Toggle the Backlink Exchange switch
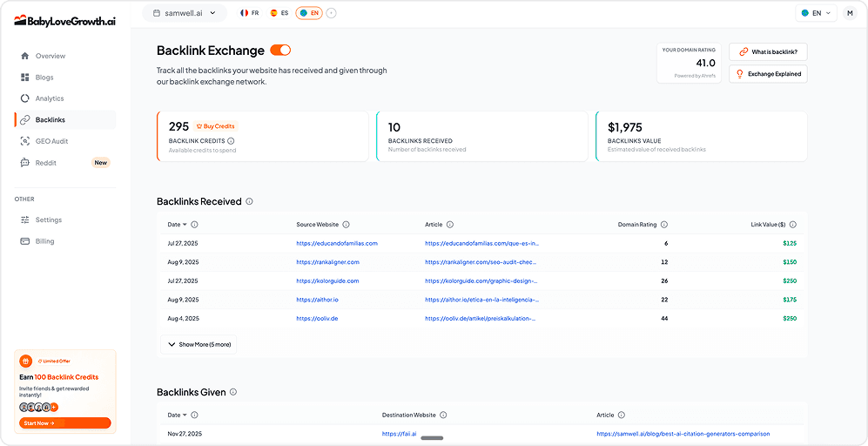The image size is (868, 446). (x=280, y=51)
